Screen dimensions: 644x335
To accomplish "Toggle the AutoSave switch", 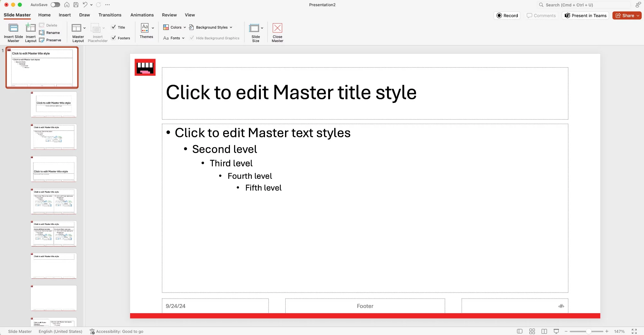I will click(55, 5).
